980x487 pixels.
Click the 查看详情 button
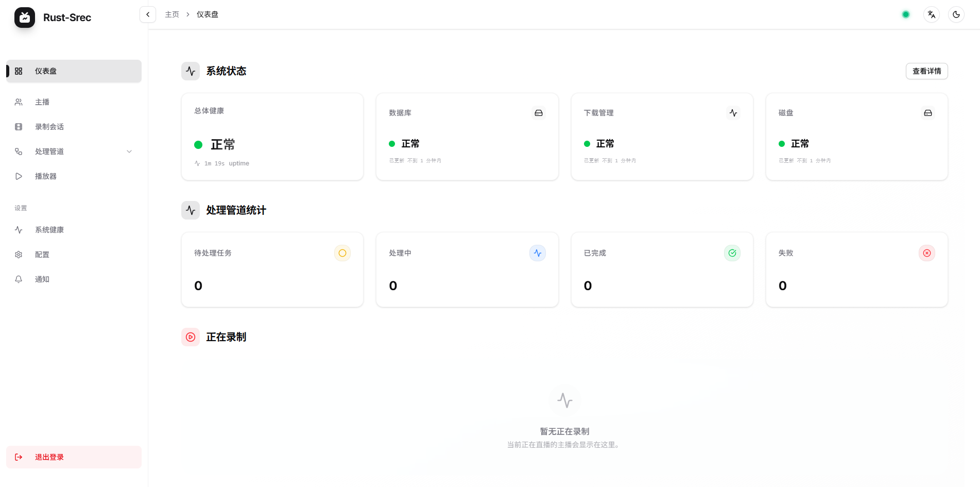coord(926,71)
